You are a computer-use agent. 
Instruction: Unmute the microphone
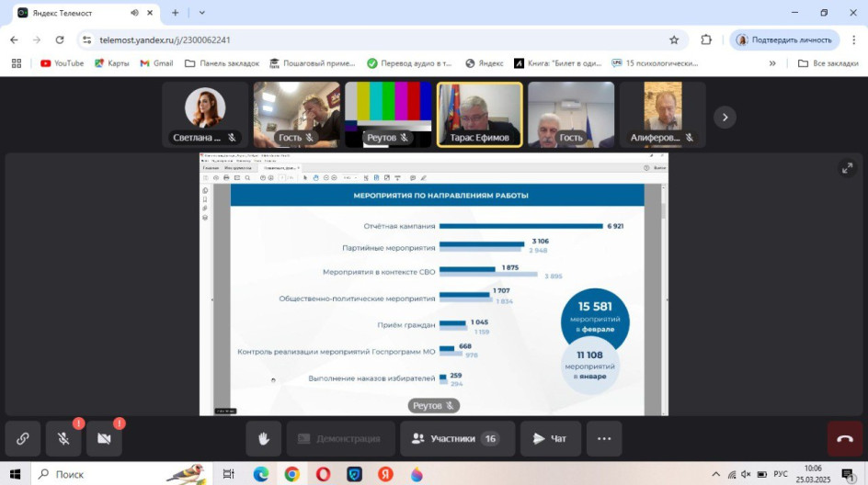coord(63,439)
